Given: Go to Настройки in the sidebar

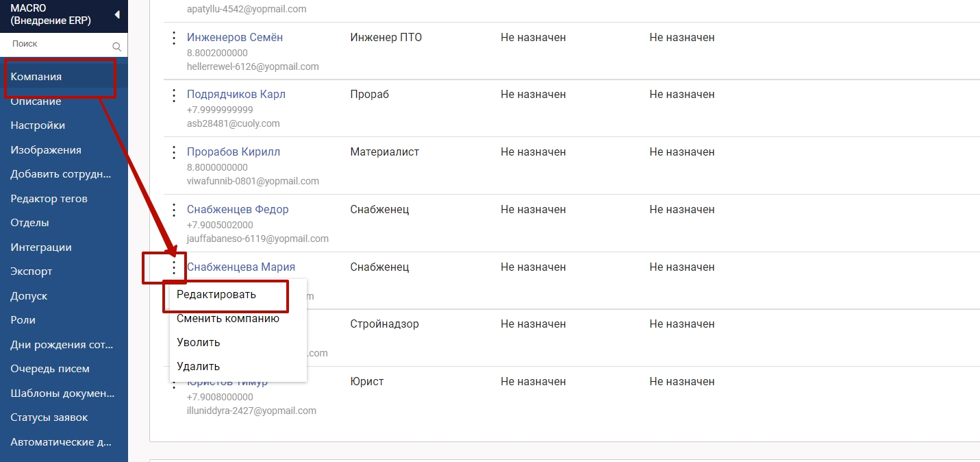Looking at the screenshot, I should [x=38, y=125].
